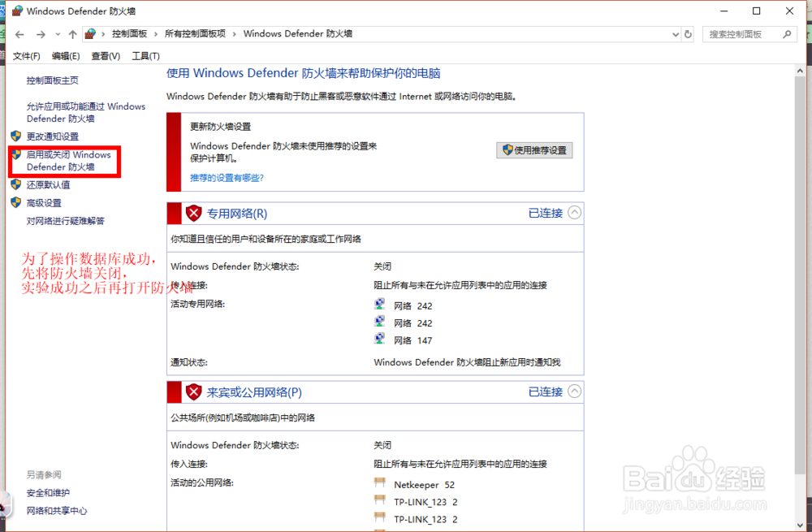Click shield icon beside 高级设置
This screenshot has width=812, height=532.
[x=16, y=202]
